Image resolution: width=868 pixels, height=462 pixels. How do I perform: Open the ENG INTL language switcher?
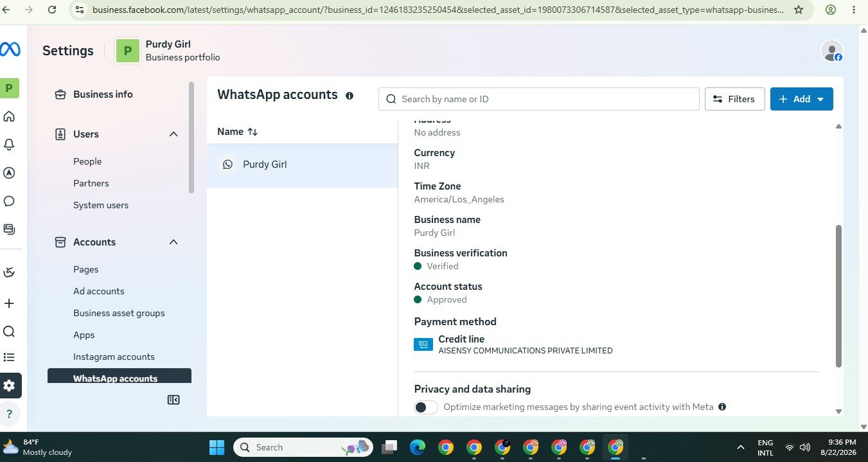coord(765,447)
